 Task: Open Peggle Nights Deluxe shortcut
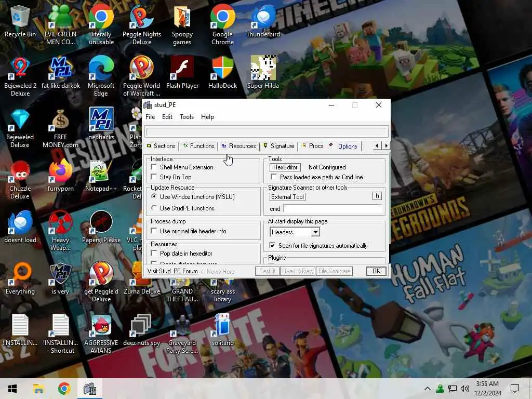141,24
